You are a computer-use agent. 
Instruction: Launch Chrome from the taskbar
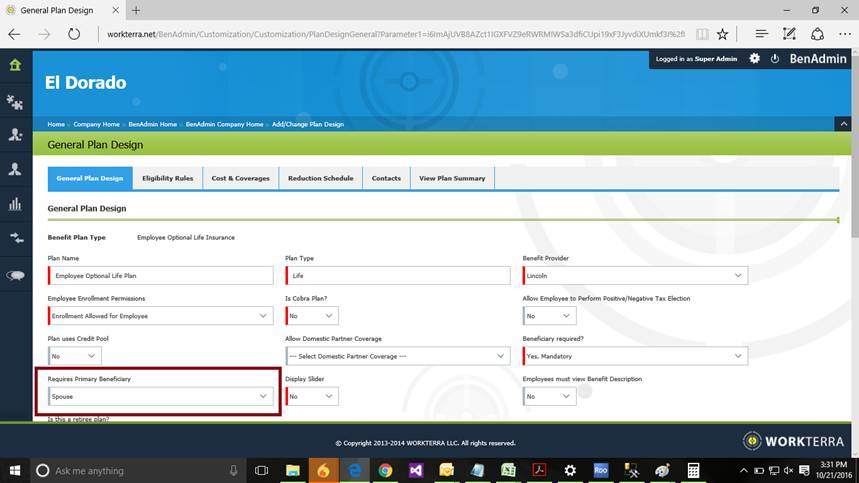385,470
